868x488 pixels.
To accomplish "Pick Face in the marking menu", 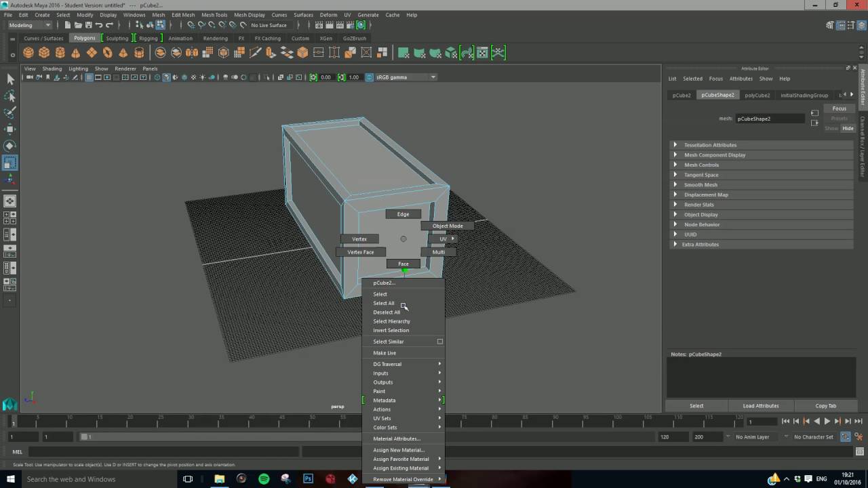I will 403,264.
